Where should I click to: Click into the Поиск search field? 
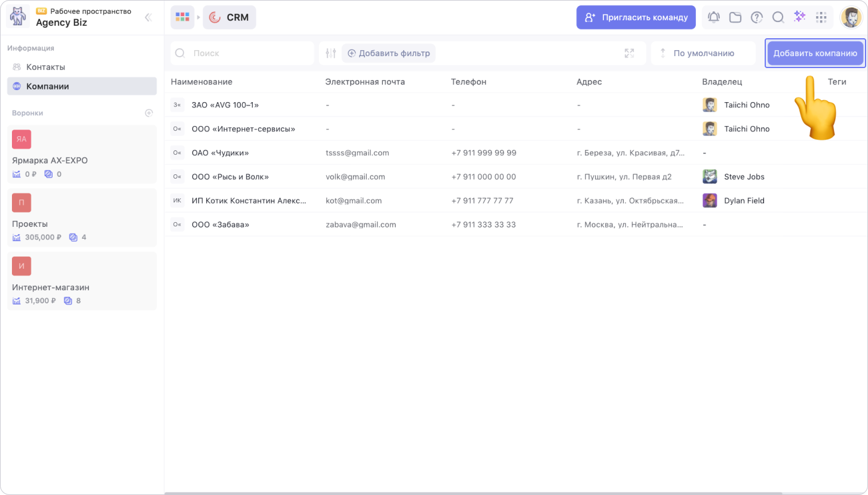tap(248, 53)
